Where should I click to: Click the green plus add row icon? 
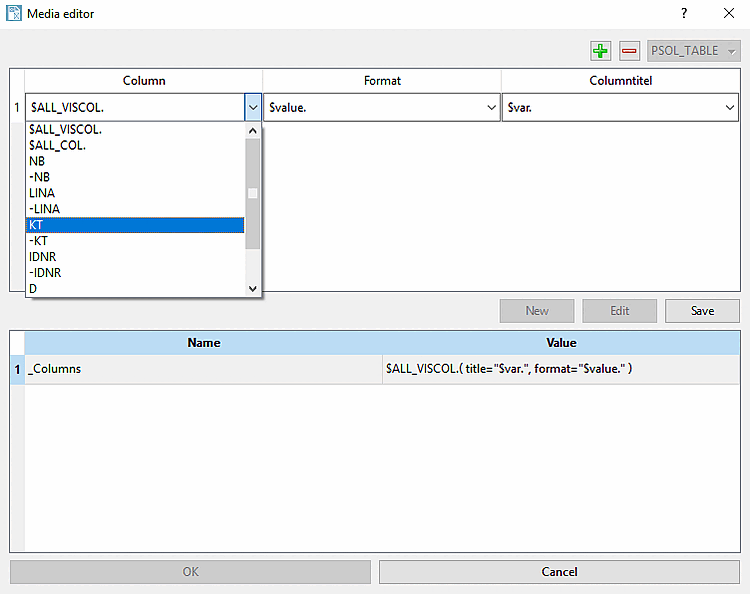(x=600, y=51)
